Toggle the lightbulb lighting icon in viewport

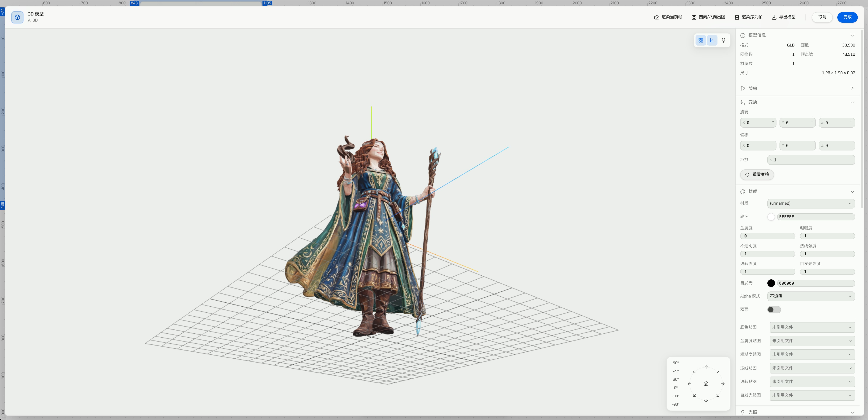[724, 40]
